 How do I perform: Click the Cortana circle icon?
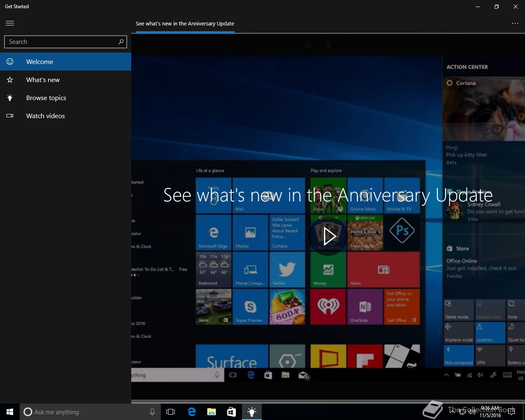click(28, 412)
